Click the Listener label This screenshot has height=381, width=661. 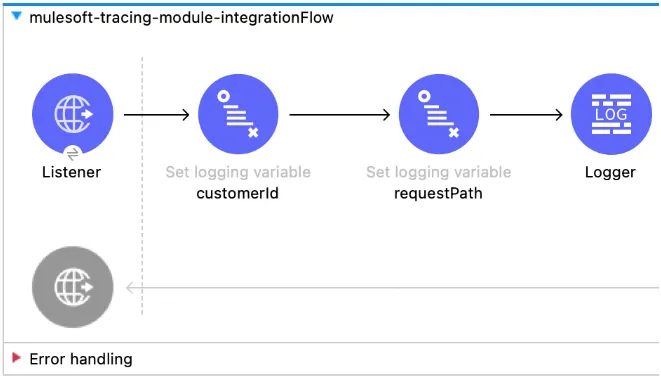coord(72,172)
